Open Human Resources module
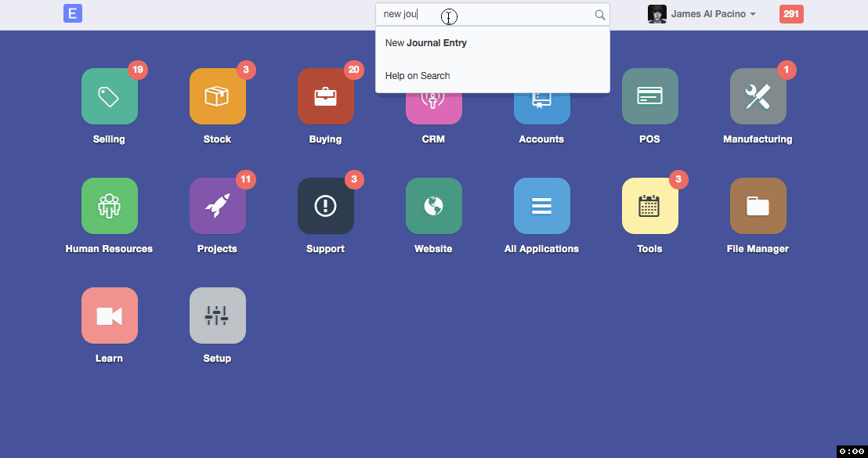The width and height of the screenshot is (868, 458). pos(110,206)
